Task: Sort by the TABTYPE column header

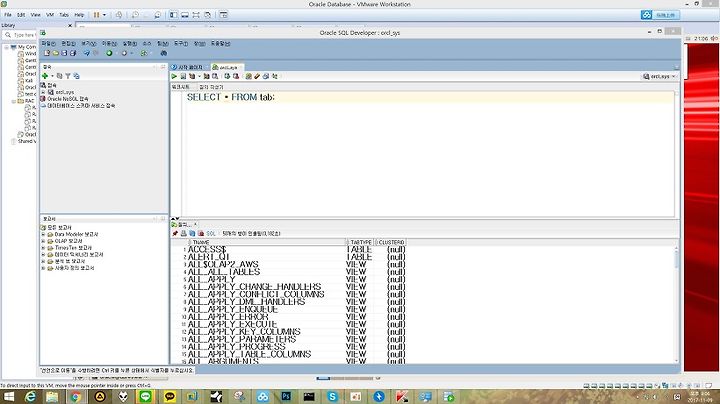Action: pos(360,242)
